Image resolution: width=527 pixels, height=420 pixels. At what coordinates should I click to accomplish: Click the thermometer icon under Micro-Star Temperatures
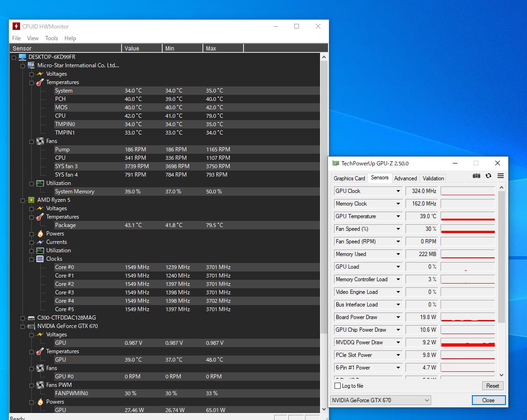point(40,82)
